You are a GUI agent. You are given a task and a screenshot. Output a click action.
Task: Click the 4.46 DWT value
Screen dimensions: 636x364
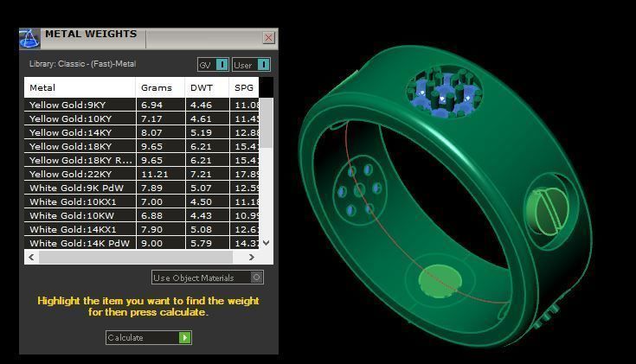201,105
